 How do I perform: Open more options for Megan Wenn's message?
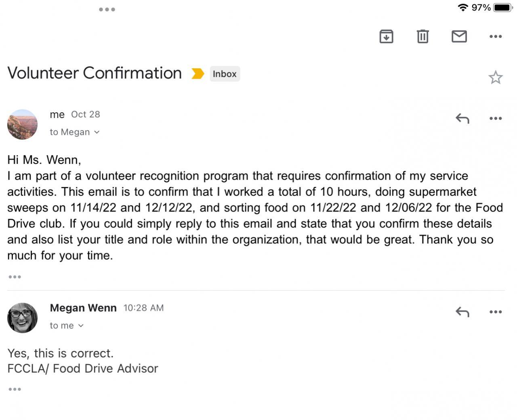pos(495,312)
